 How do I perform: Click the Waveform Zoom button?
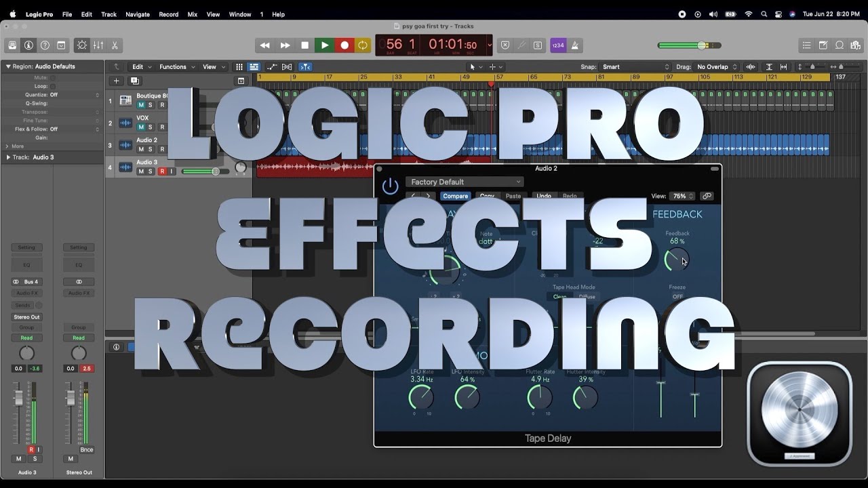(751, 67)
